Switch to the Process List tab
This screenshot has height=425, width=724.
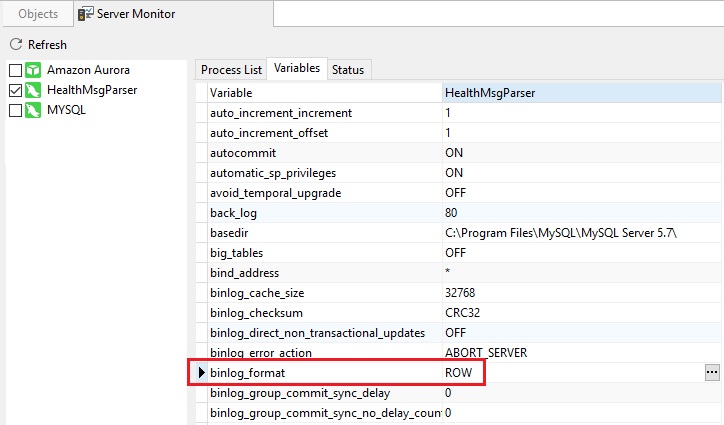pyautogui.click(x=231, y=70)
